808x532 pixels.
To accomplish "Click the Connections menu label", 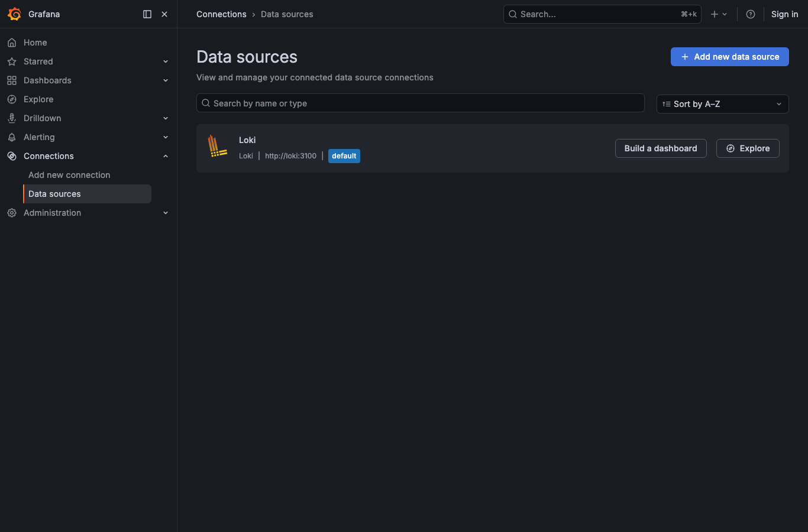I will (x=49, y=156).
